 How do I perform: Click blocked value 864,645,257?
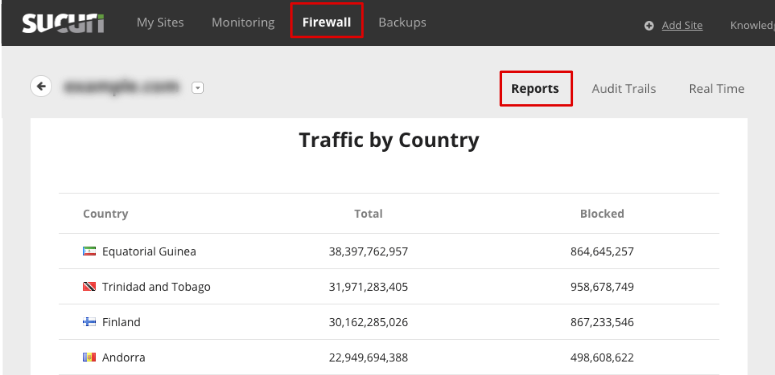click(602, 251)
